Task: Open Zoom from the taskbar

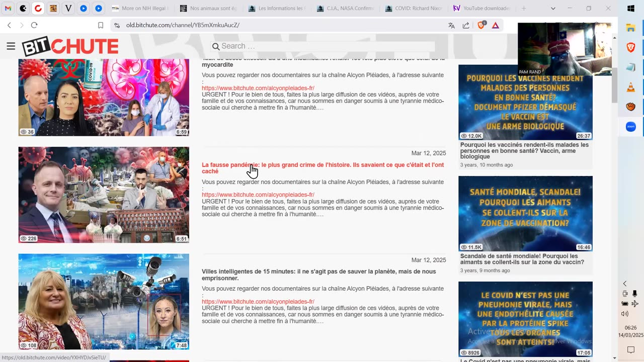Action: click(631, 127)
